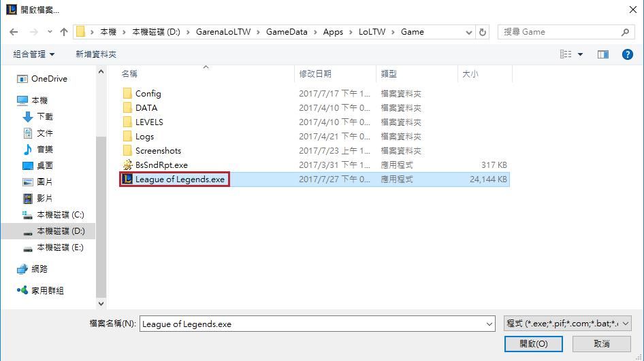Sort by the 名稱 column header

pos(129,74)
